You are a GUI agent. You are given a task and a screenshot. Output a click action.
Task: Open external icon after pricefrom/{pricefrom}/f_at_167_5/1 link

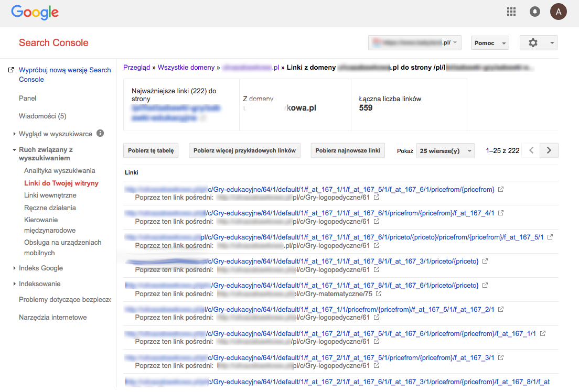(x=550, y=237)
